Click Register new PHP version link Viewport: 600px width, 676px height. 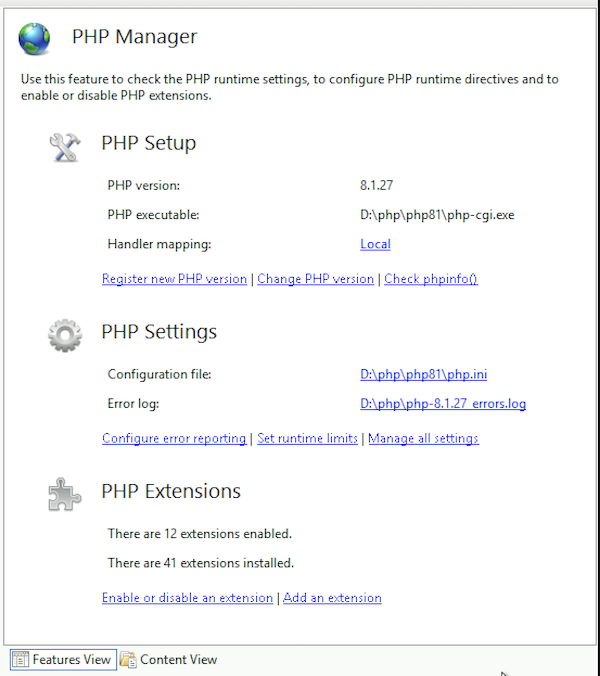[x=174, y=279]
